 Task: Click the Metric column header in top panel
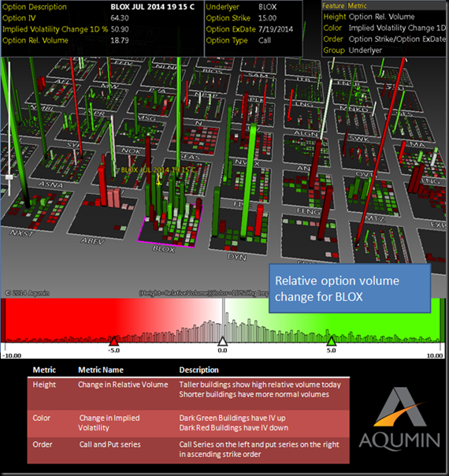click(357, 6)
